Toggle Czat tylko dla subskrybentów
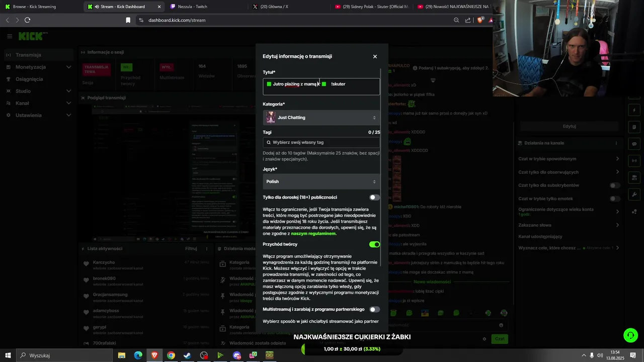The image size is (644, 362). pyautogui.click(x=615, y=186)
